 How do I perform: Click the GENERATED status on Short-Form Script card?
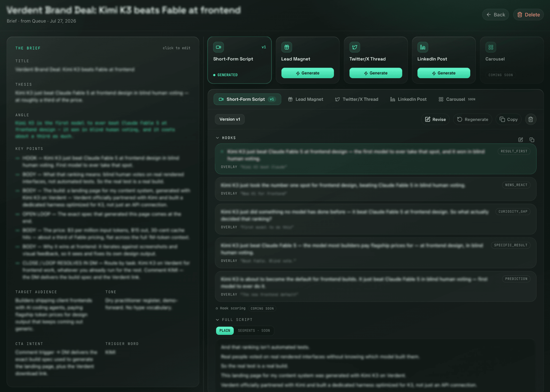[226, 75]
